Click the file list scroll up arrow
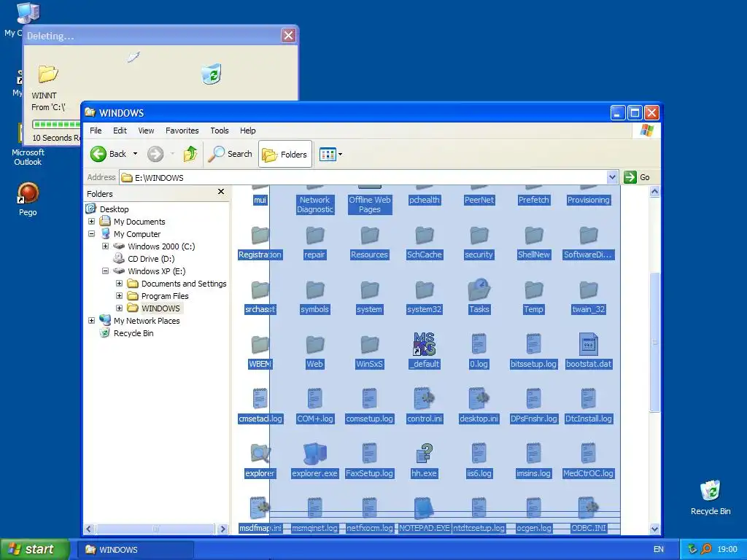Viewport: 747px width, 560px height. coord(654,192)
